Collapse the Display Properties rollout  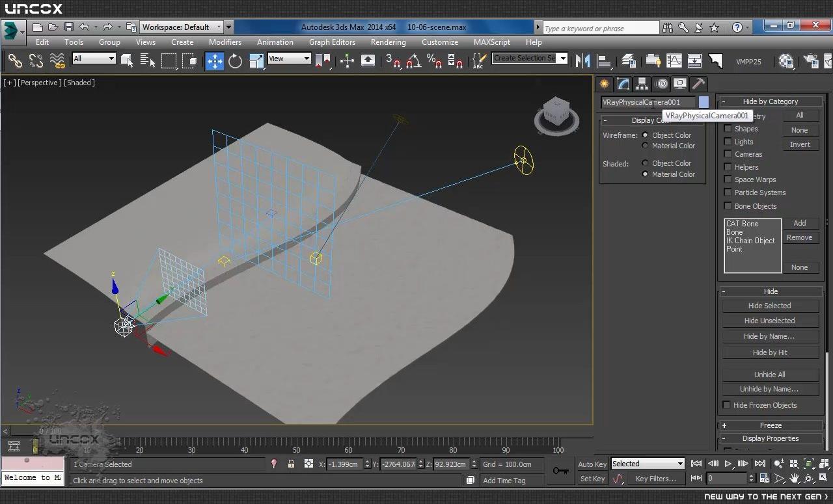tap(771, 438)
